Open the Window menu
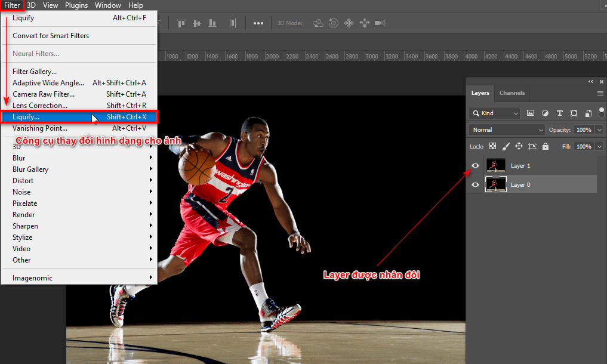Screen dimensions: 607x364 pos(107,5)
